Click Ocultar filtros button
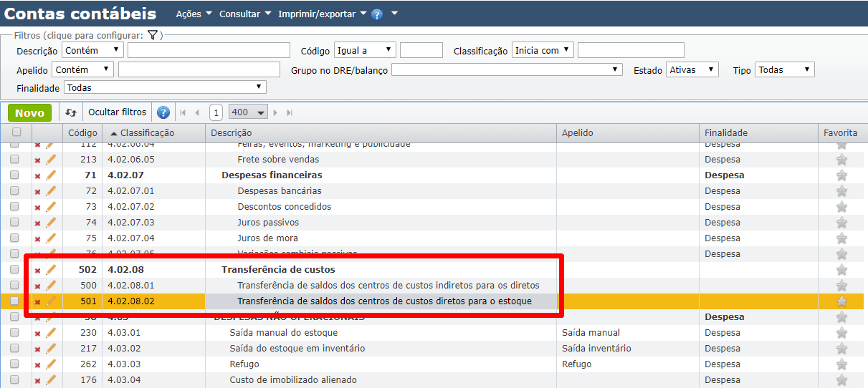 pos(117,112)
